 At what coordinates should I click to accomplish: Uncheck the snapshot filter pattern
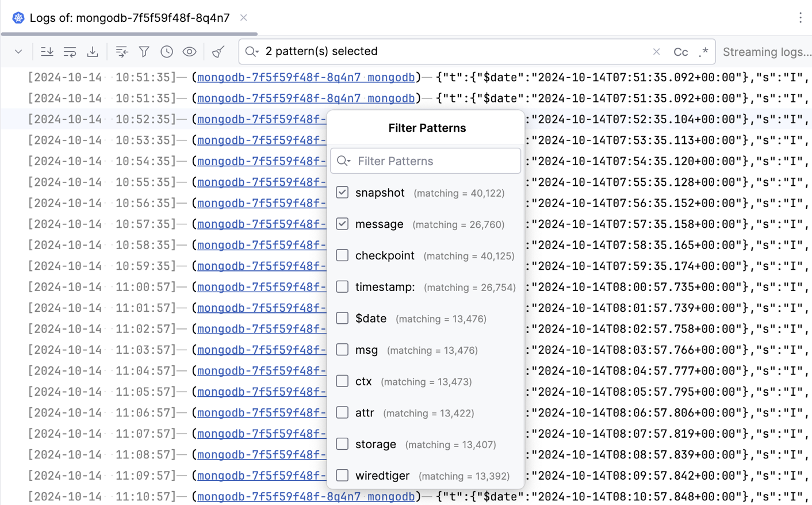(342, 193)
